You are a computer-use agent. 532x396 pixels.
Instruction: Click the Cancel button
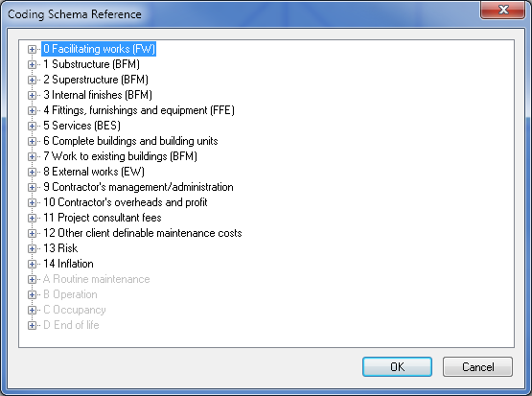[x=477, y=367]
